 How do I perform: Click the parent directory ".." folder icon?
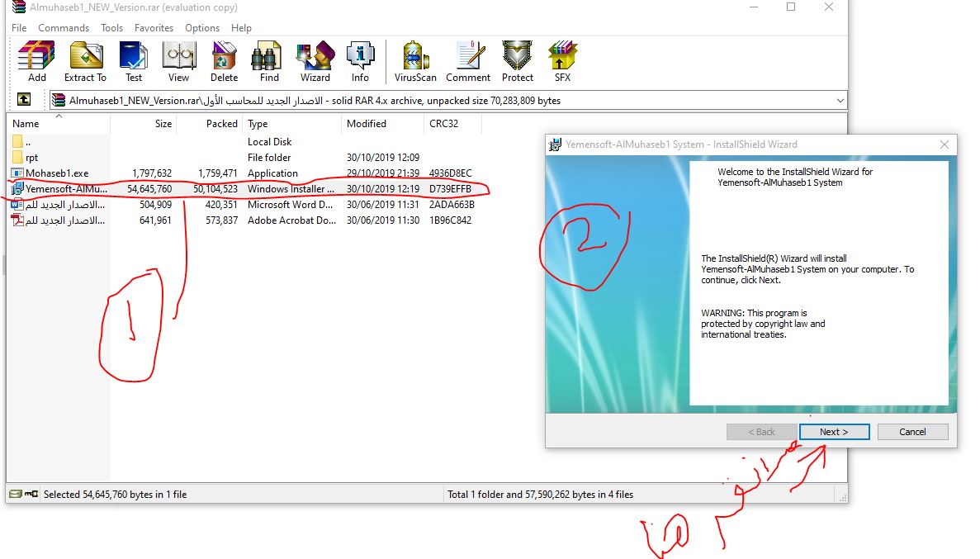pyautogui.click(x=17, y=142)
